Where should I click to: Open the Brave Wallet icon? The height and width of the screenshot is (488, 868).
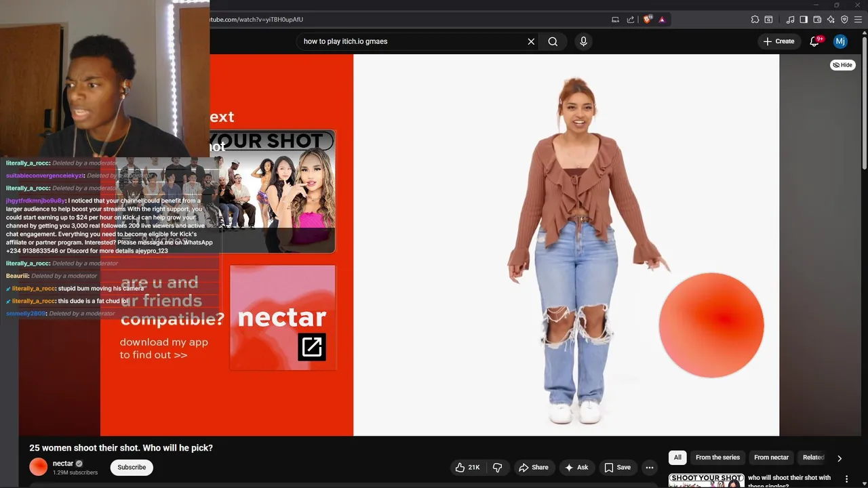(817, 20)
